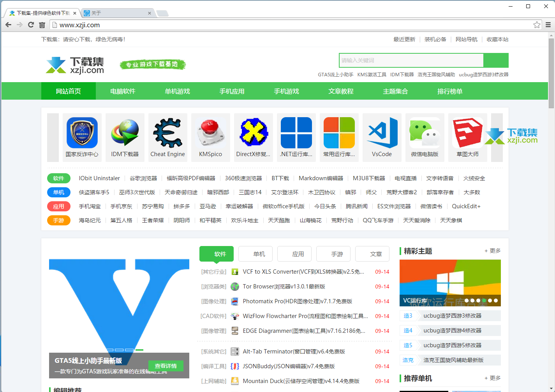The image size is (555, 392).
Task: Open the IDM下载器 icon
Action: click(x=125, y=133)
